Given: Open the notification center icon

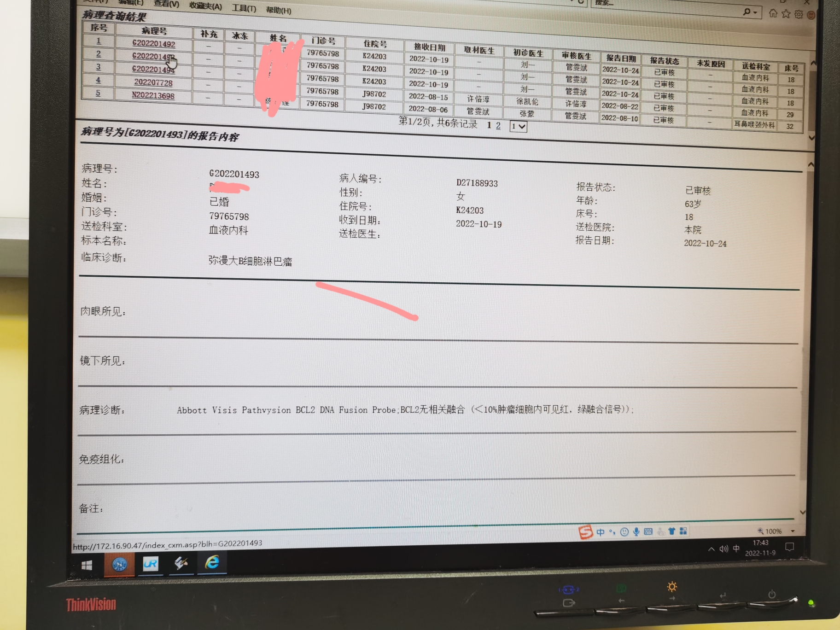Looking at the screenshot, I should coord(789,547).
